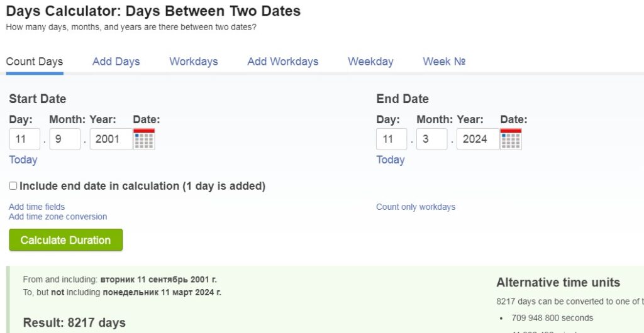
Task: Focus the End Date year field
Action: pyautogui.click(x=478, y=139)
